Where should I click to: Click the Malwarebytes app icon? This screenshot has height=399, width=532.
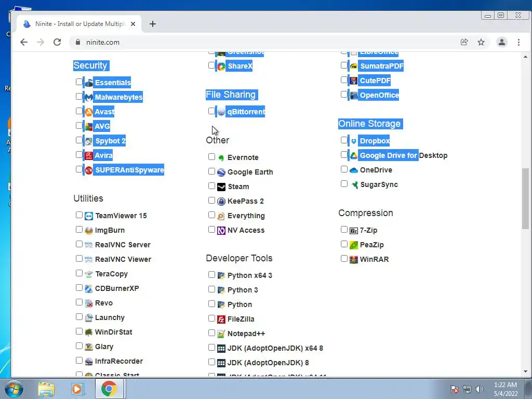pos(88,97)
